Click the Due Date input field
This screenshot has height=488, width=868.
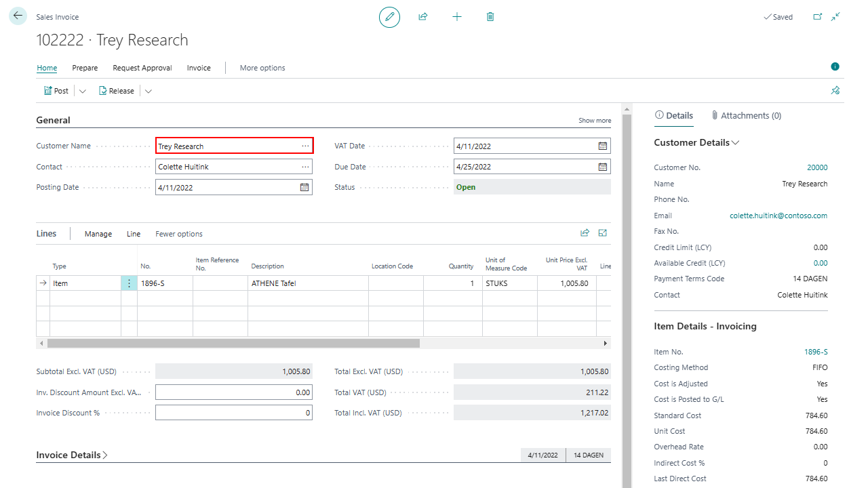click(x=532, y=167)
